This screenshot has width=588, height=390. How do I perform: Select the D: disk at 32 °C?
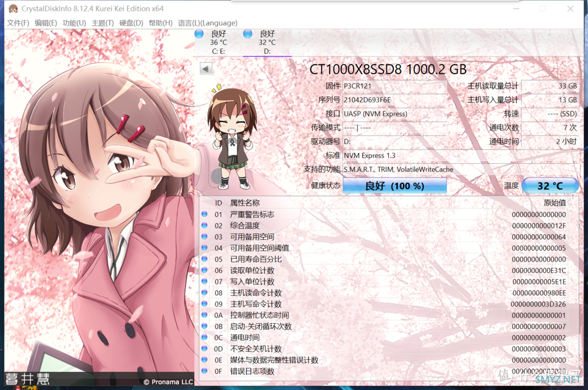tap(267, 42)
